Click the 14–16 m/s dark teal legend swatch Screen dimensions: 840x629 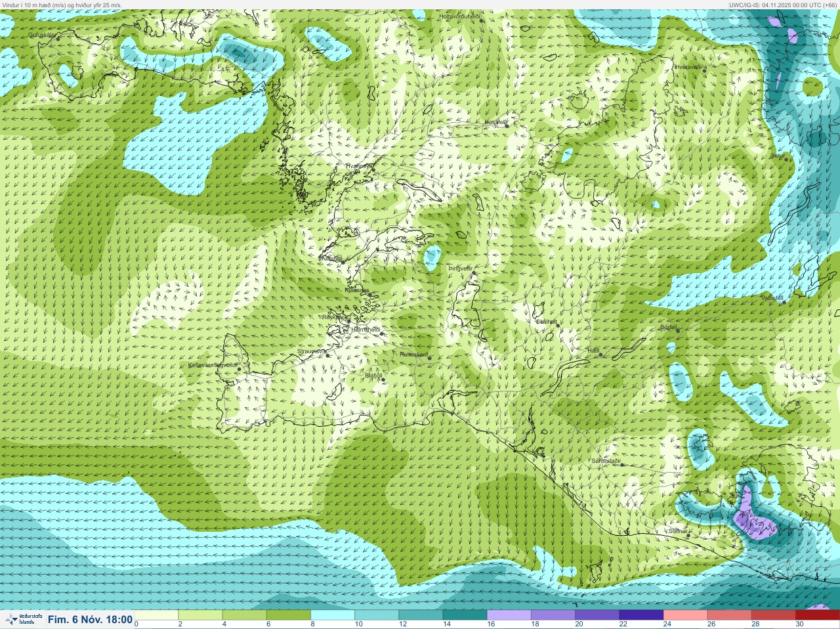[x=465, y=615]
